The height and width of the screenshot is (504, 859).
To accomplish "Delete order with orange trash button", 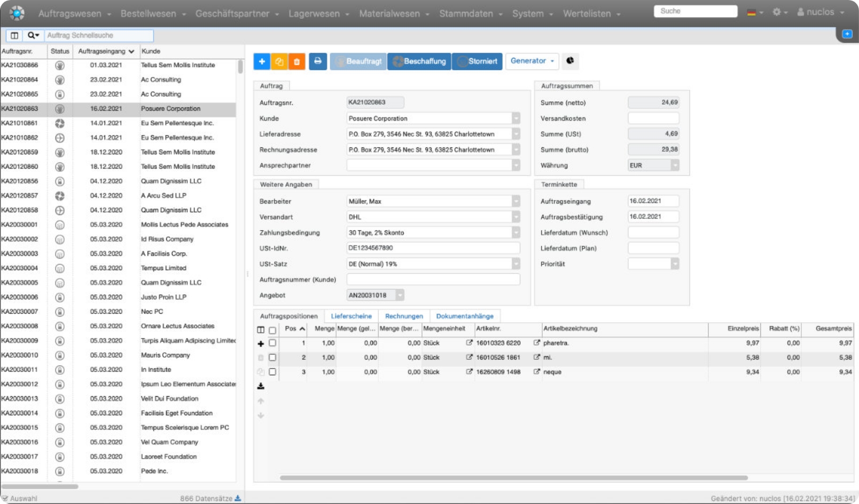I will pyautogui.click(x=296, y=61).
